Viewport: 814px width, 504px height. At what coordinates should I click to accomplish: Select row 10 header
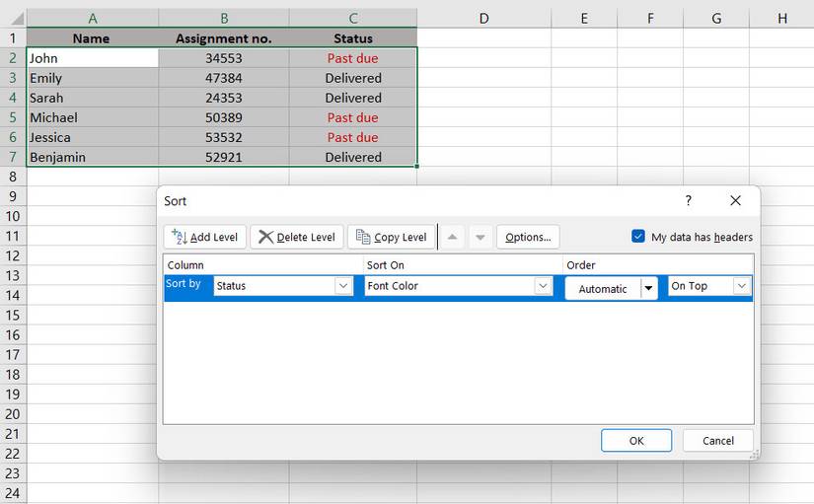[13, 216]
